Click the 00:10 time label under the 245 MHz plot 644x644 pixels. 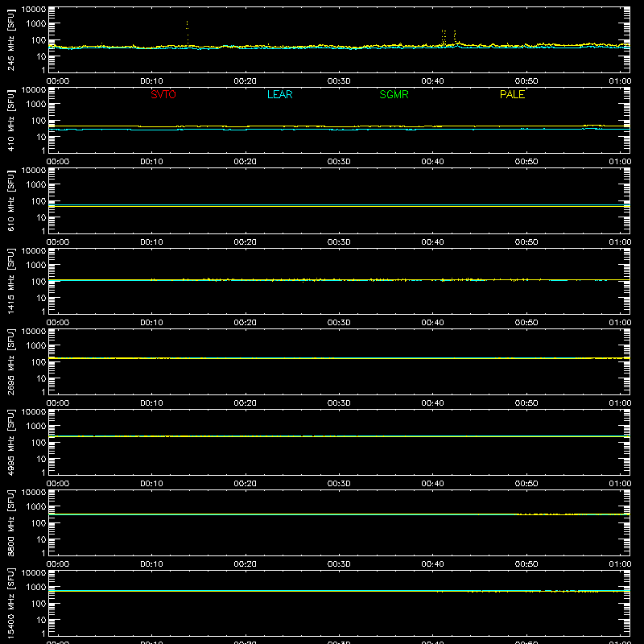pyautogui.click(x=151, y=81)
